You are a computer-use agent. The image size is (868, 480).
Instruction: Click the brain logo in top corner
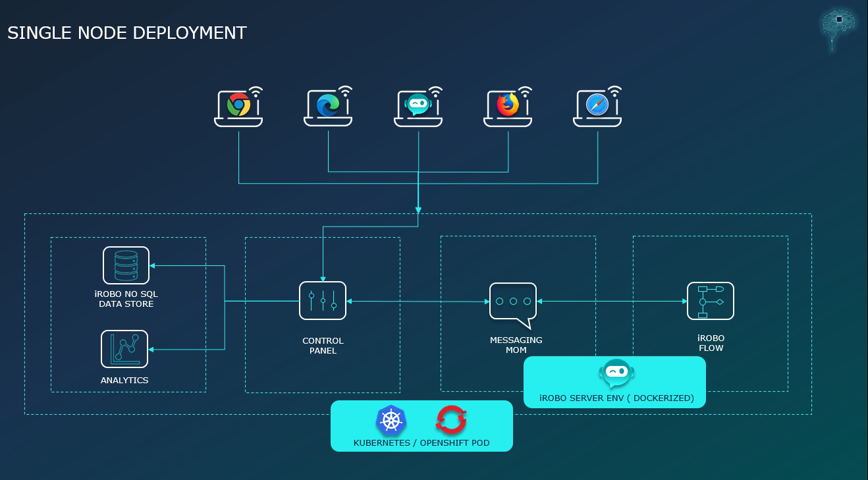click(x=838, y=27)
